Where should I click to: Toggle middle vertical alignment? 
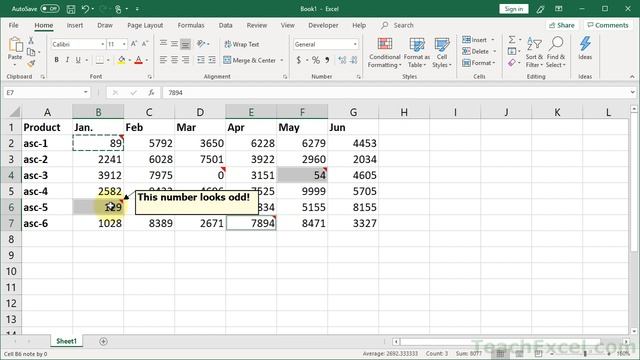click(x=174, y=44)
